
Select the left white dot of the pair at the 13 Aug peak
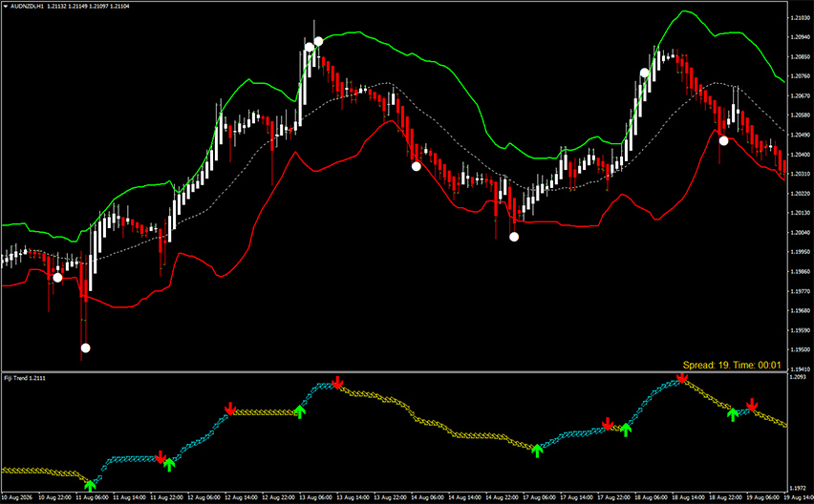[310, 47]
